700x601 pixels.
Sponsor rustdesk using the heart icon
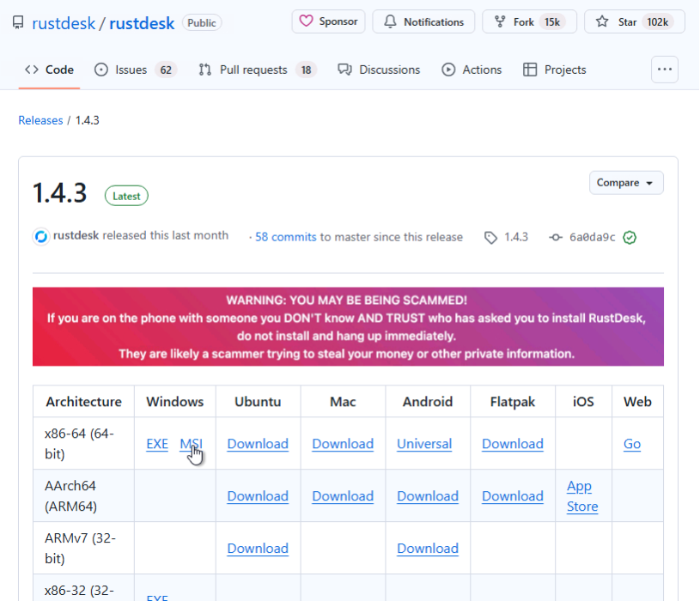point(307,21)
